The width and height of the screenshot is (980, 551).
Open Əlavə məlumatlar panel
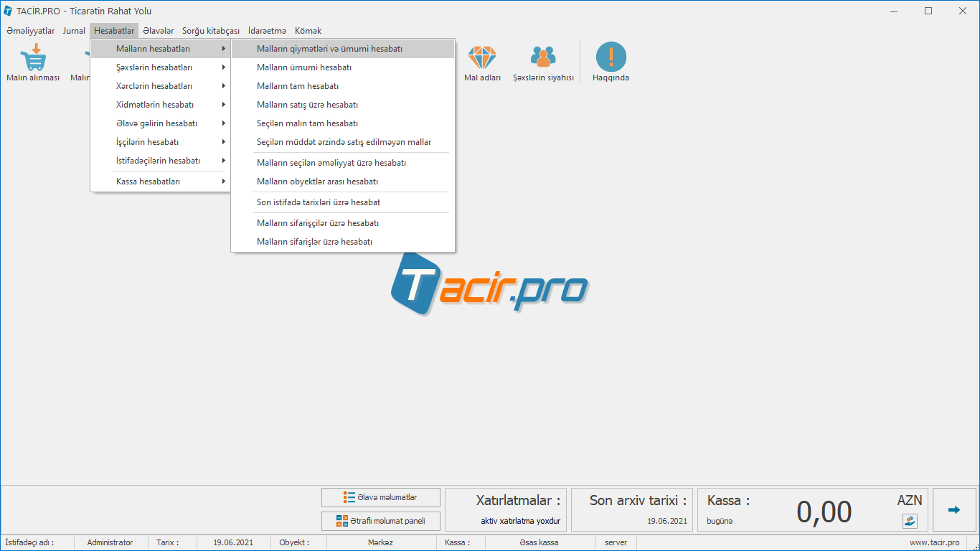[x=381, y=497]
